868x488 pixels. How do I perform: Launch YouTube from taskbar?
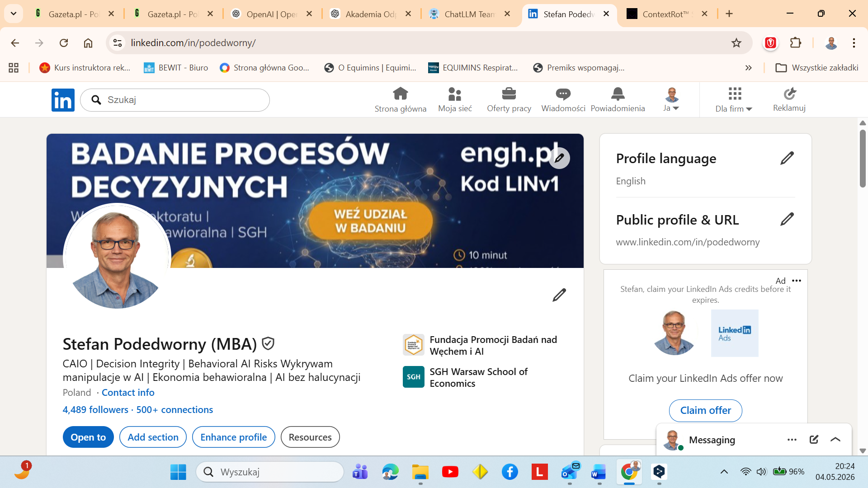[x=450, y=472]
